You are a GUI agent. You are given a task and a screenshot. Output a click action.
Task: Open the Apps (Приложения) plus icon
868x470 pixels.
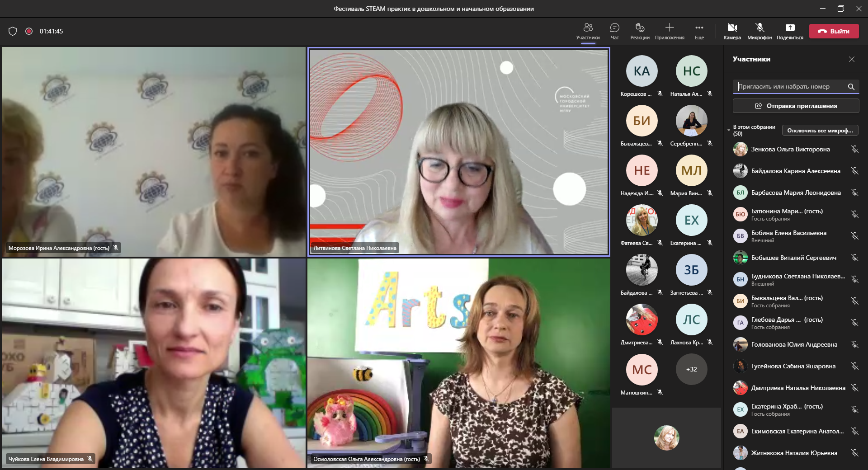[x=670, y=28]
